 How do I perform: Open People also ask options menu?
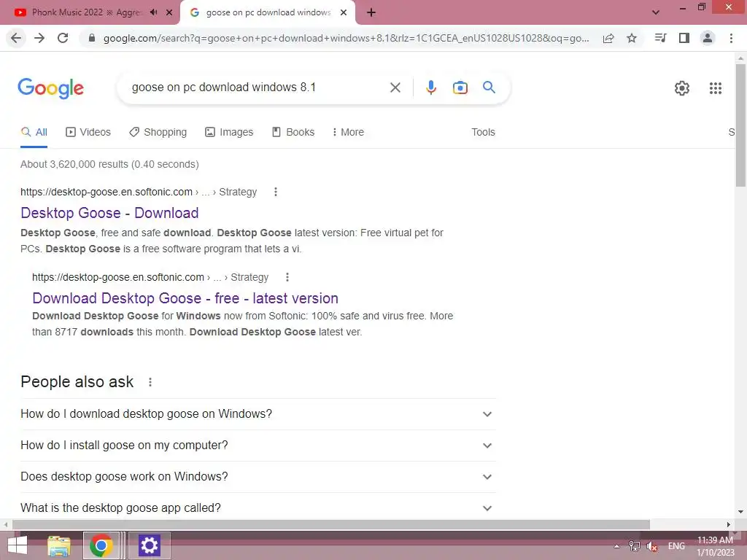tap(150, 382)
